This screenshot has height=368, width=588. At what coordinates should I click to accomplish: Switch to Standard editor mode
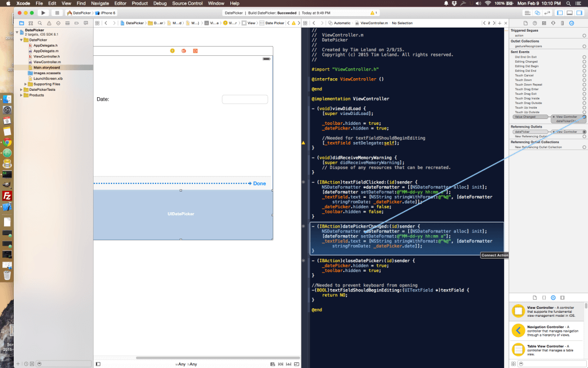527,13
